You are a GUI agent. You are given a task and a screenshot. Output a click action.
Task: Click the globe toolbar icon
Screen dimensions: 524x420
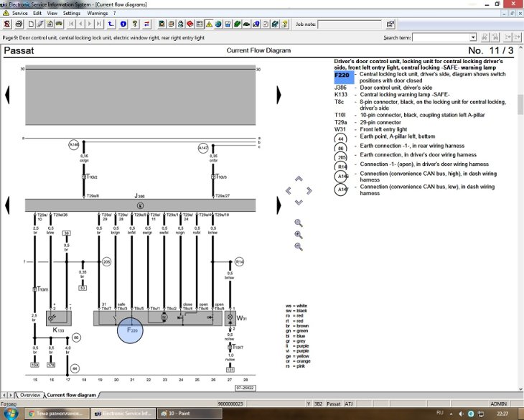click(x=218, y=24)
